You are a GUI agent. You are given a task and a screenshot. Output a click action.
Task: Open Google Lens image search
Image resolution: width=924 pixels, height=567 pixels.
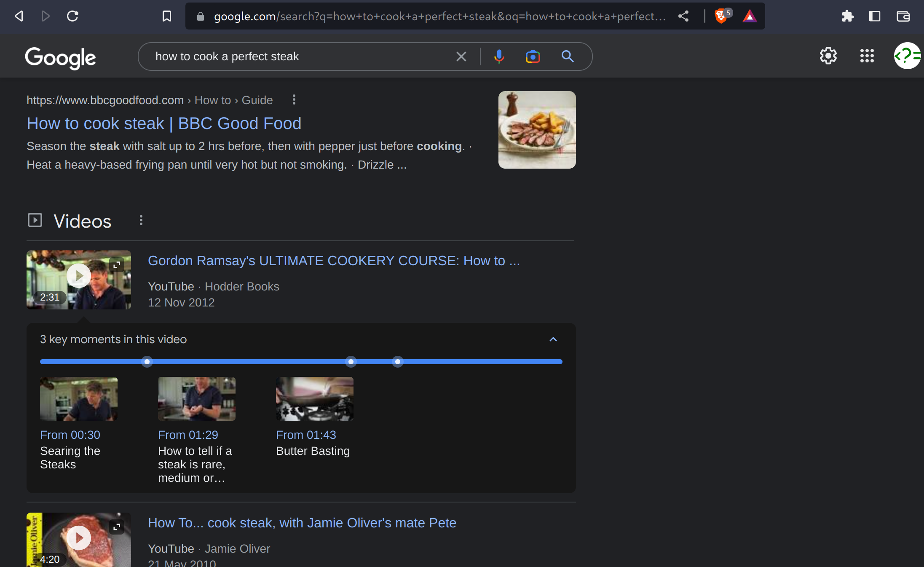(x=533, y=56)
